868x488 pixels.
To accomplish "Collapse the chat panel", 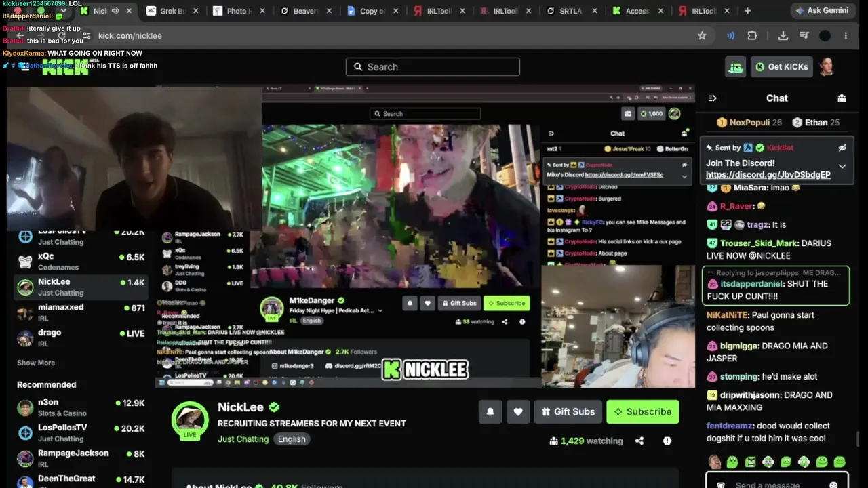I will [x=712, y=98].
